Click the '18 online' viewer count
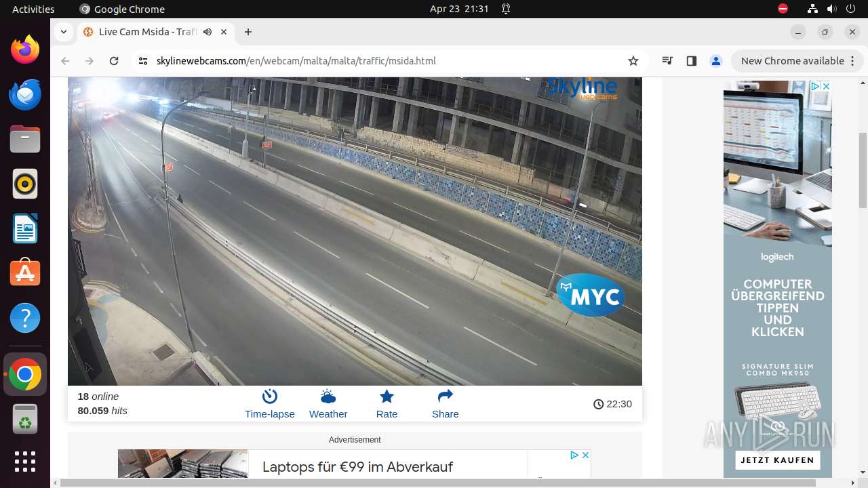Viewport: 868px width, 488px height. [x=98, y=396]
